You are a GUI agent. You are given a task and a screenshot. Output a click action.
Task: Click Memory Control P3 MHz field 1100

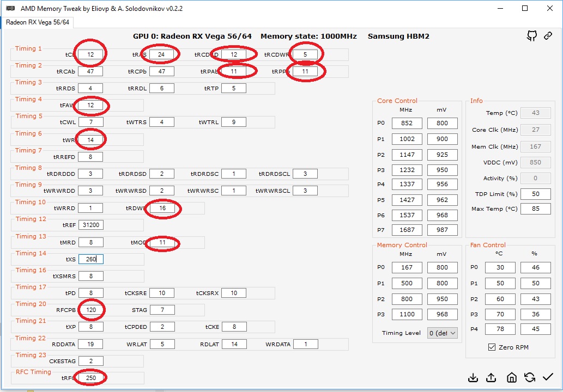point(407,314)
